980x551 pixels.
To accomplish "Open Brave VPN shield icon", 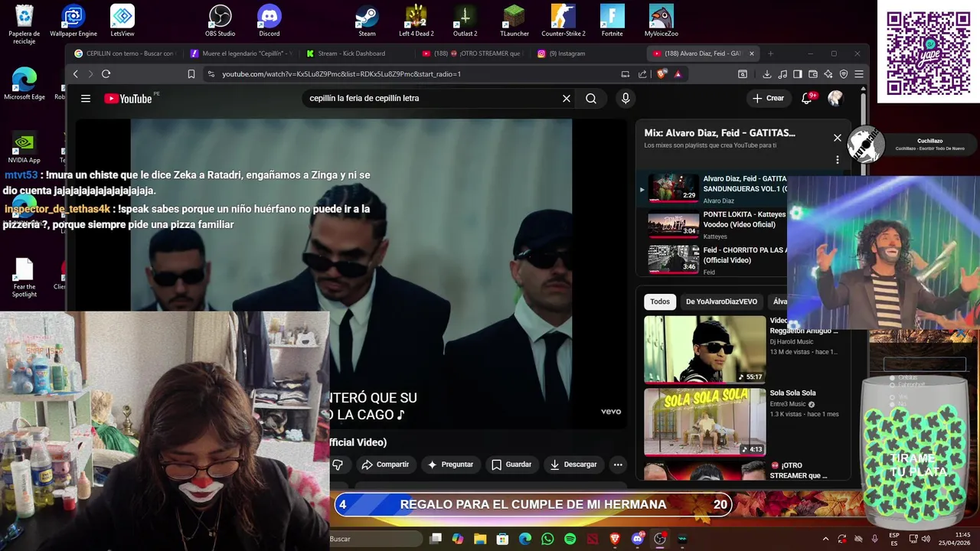I will [x=843, y=74].
